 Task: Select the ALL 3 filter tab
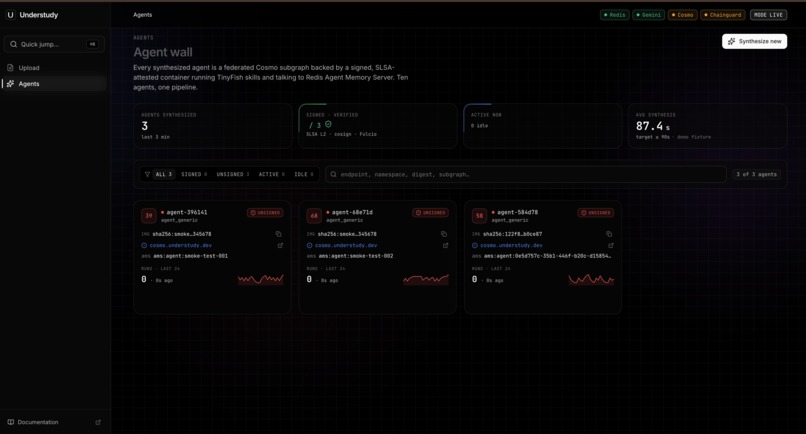pyautogui.click(x=164, y=174)
